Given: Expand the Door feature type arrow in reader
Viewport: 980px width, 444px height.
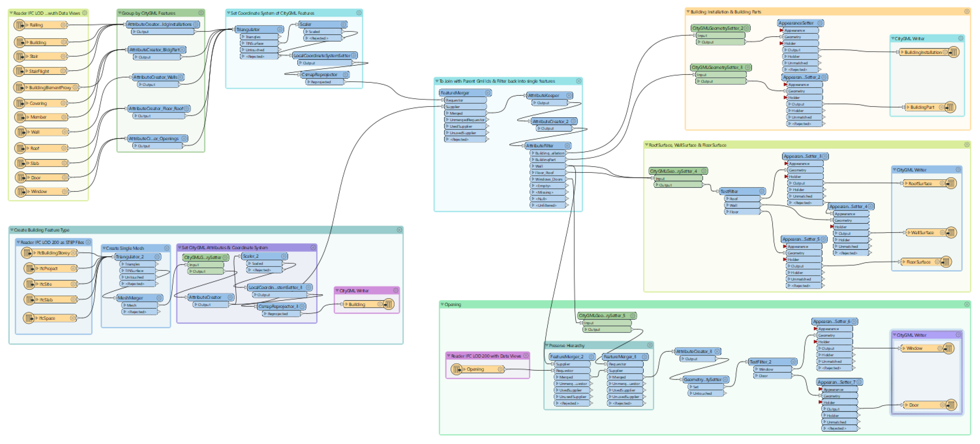Looking at the screenshot, I should click(28, 177).
